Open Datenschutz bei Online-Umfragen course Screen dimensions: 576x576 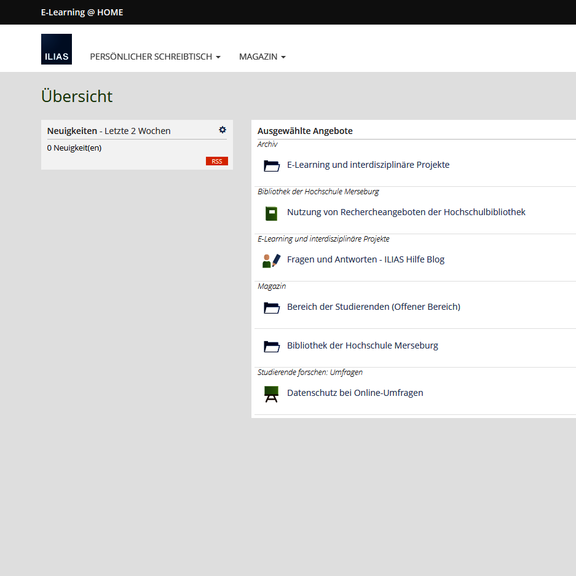coord(355,393)
